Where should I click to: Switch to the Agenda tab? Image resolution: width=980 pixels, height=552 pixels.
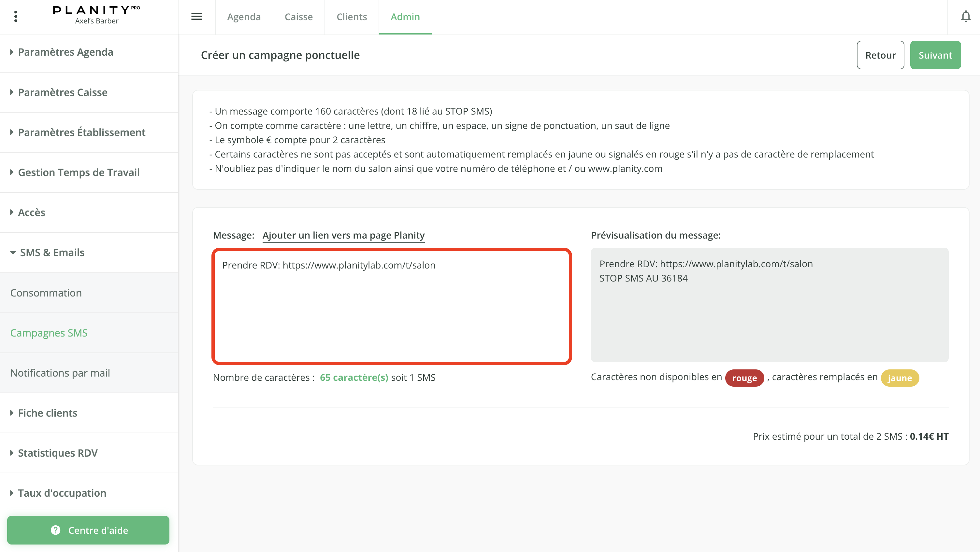pyautogui.click(x=244, y=17)
